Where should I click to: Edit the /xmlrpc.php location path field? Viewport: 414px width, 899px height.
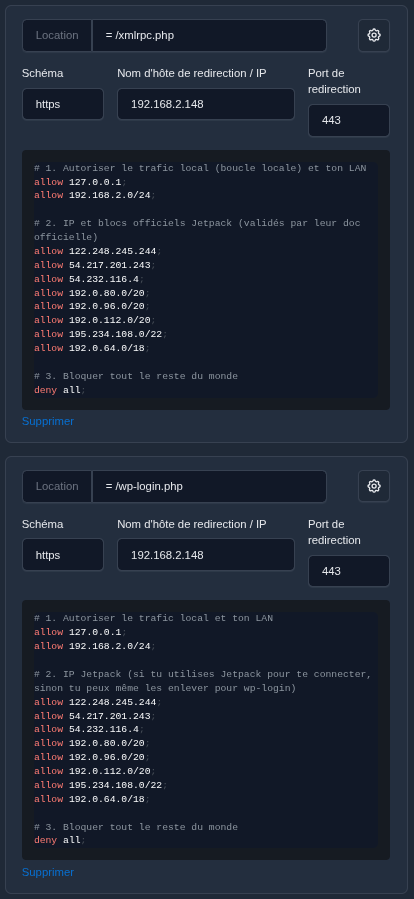[x=209, y=36]
